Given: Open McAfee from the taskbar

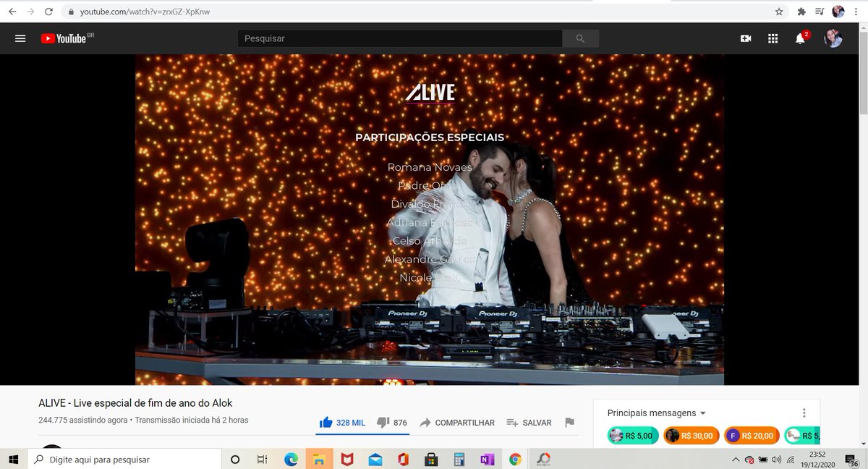Looking at the screenshot, I should [x=346, y=459].
